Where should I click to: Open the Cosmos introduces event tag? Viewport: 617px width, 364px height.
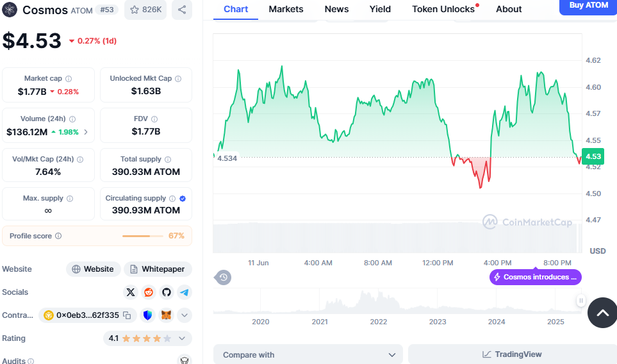point(536,277)
